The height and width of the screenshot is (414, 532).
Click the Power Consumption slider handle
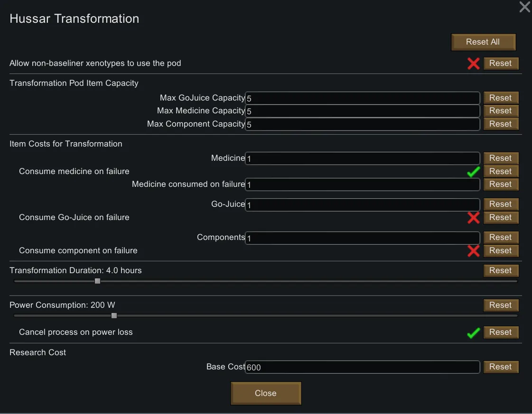114,315
